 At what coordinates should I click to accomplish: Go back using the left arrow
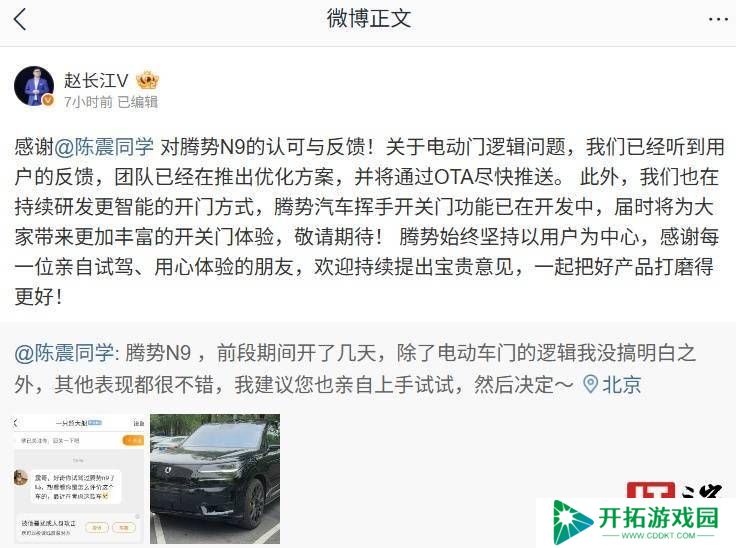20,20
